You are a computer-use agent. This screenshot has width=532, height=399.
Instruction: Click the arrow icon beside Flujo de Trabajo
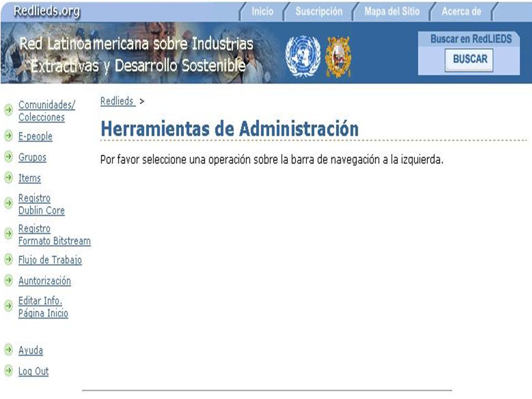pos(8,259)
